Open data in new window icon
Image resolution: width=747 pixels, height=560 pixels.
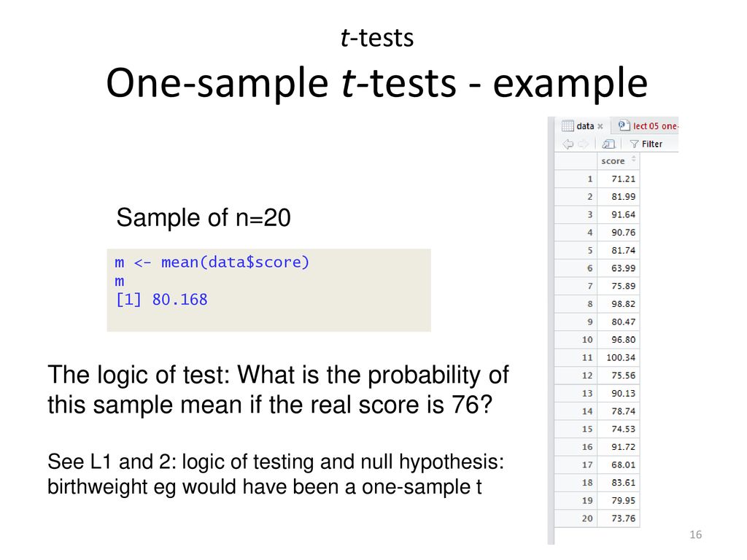[608, 144]
